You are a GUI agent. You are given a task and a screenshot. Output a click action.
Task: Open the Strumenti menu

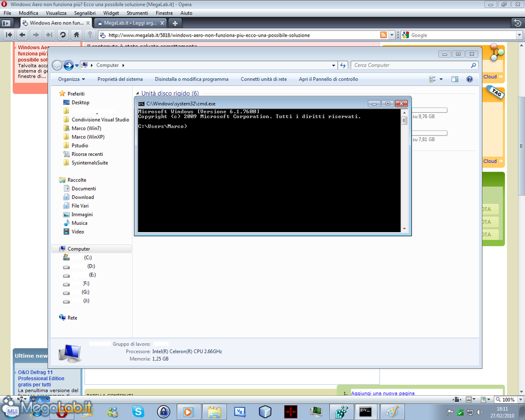tap(137, 13)
